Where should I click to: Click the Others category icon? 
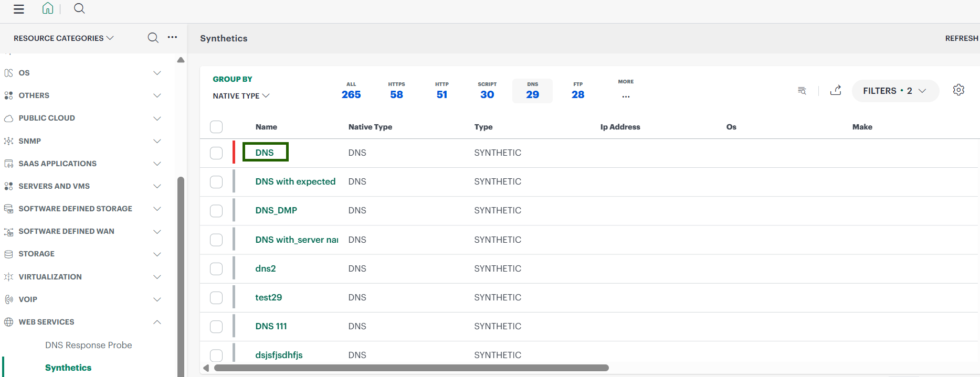tap(8, 95)
